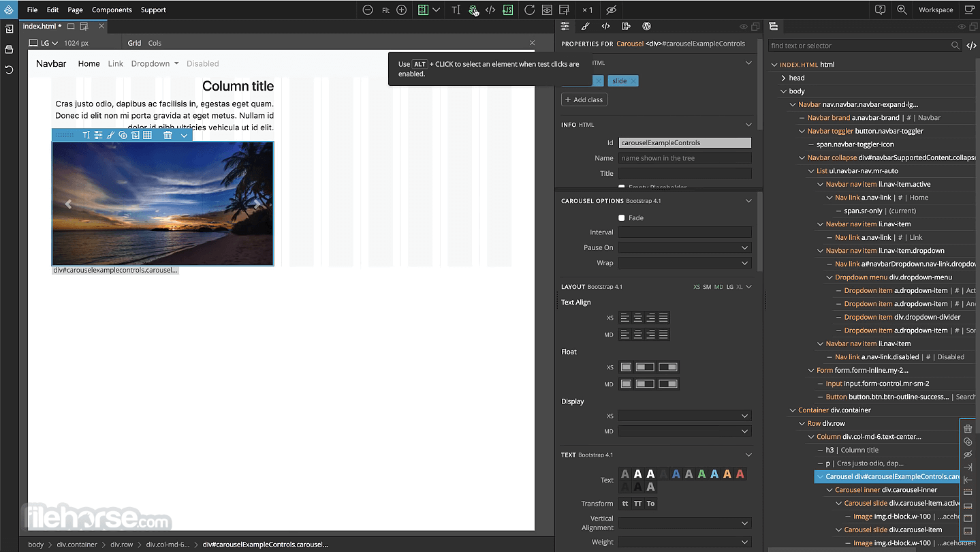This screenshot has width=980, height=552.
Task: Click the tree panel icon above the search field
Action: tap(774, 27)
